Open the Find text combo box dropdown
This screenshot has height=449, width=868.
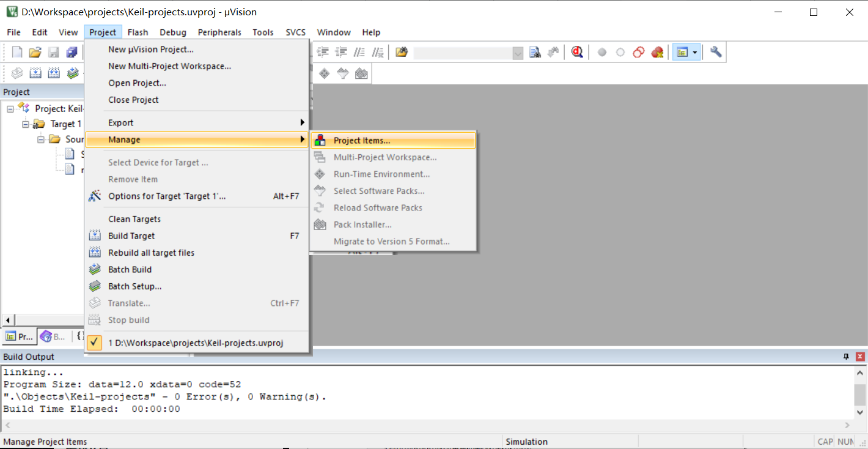point(518,53)
